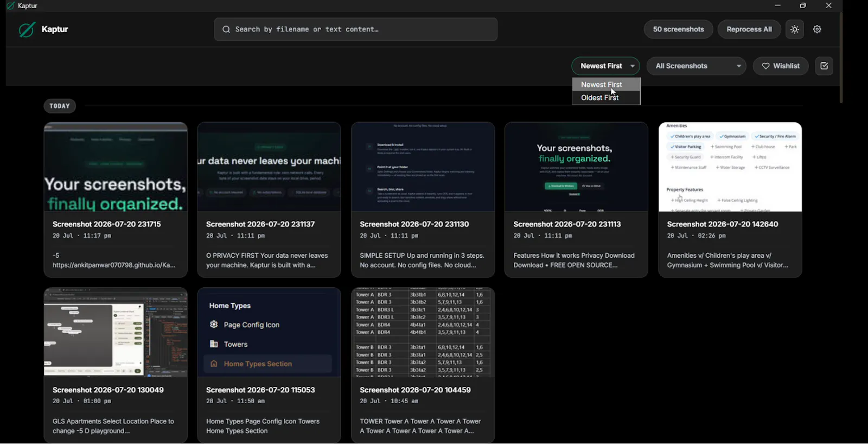Click the SIMPLE SETUP description text
Viewport: 868px width, 444px height.
click(x=422, y=261)
